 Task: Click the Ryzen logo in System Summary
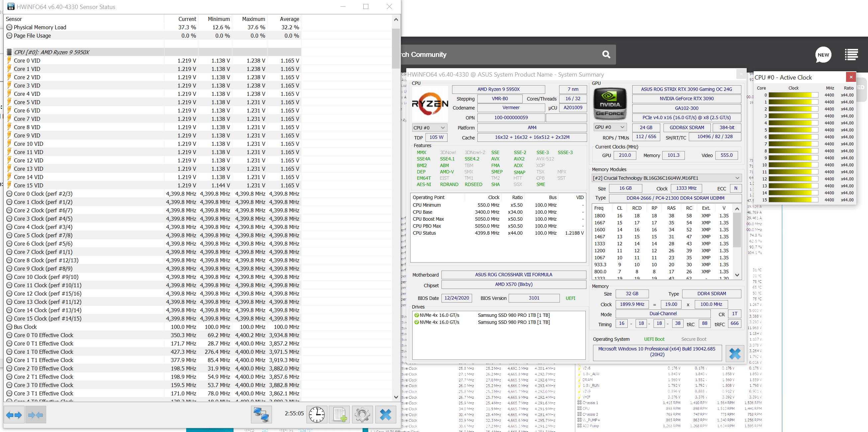pyautogui.click(x=430, y=104)
